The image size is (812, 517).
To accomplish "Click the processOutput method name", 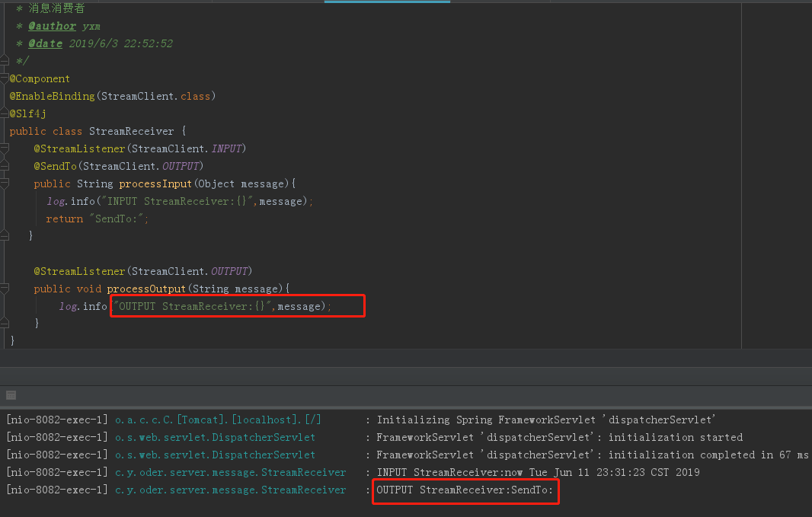I will pyautogui.click(x=146, y=289).
